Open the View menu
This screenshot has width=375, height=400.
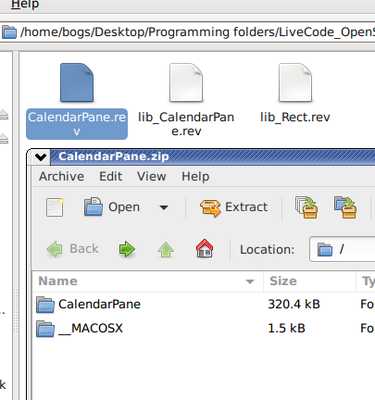[x=152, y=176]
